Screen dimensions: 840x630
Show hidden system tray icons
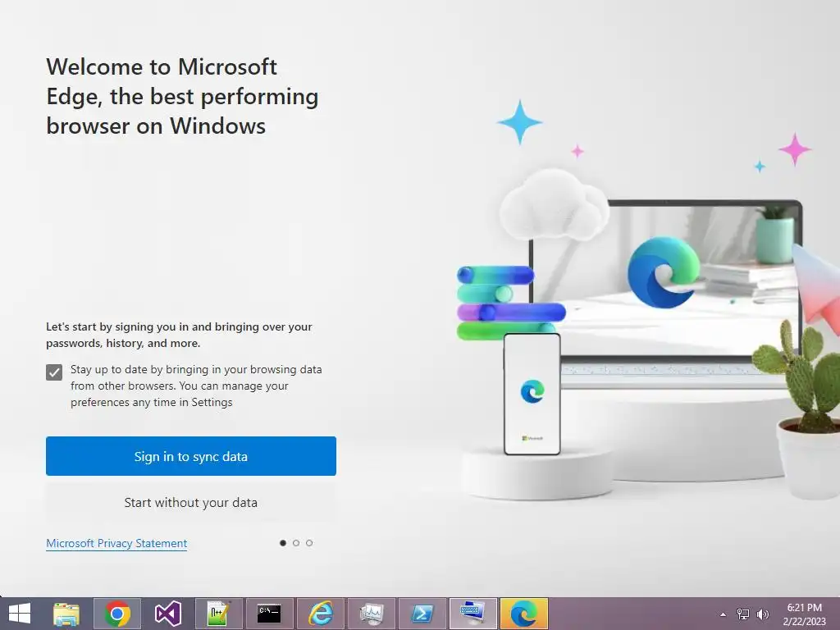point(724,614)
